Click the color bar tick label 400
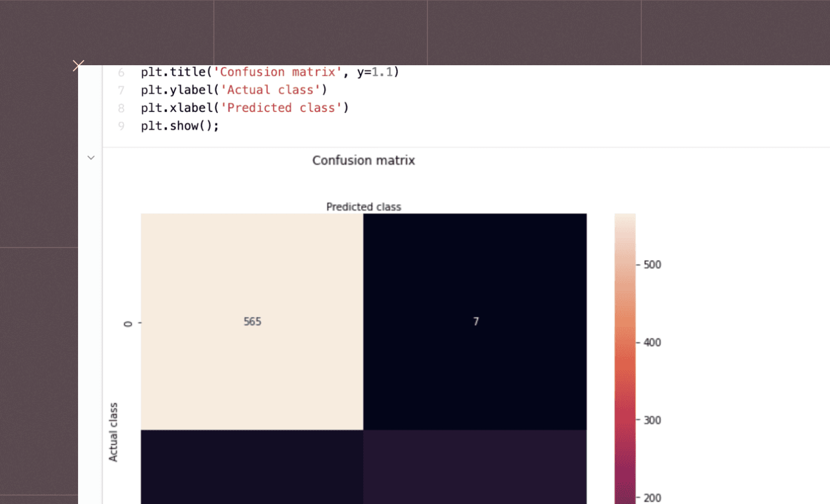 point(652,342)
